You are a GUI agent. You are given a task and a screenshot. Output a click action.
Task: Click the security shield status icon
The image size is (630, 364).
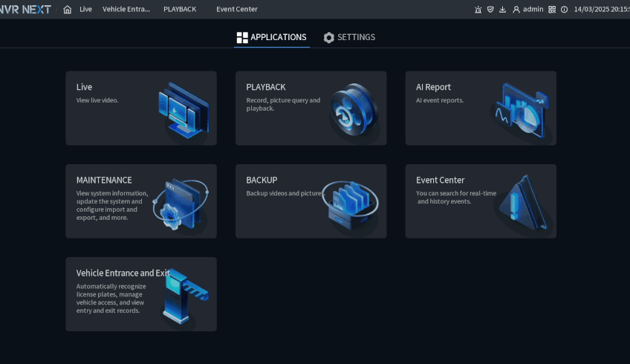[x=490, y=10]
